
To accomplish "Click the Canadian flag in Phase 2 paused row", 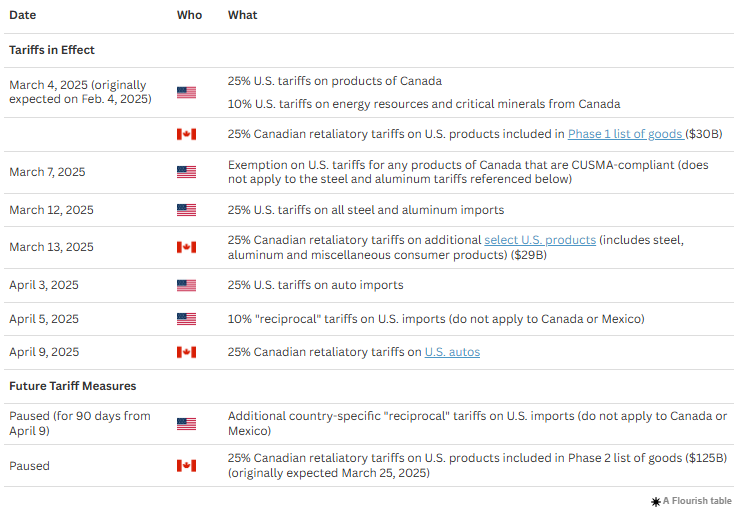I will point(186,466).
